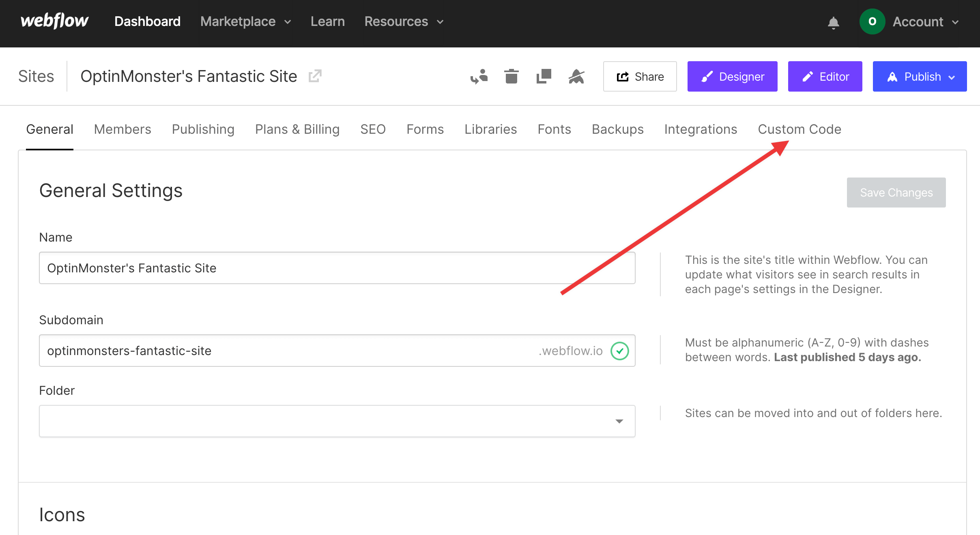Click the Share button
Image resolution: width=980 pixels, height=535 pixels.
click(640, 76)
